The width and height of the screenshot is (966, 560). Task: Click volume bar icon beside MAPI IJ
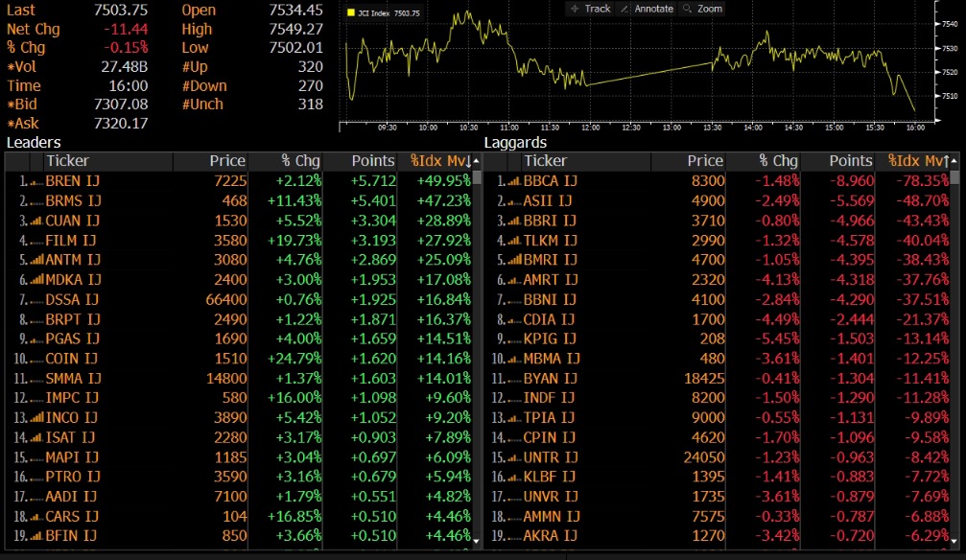pyautogui.click(x=36, y=457)
